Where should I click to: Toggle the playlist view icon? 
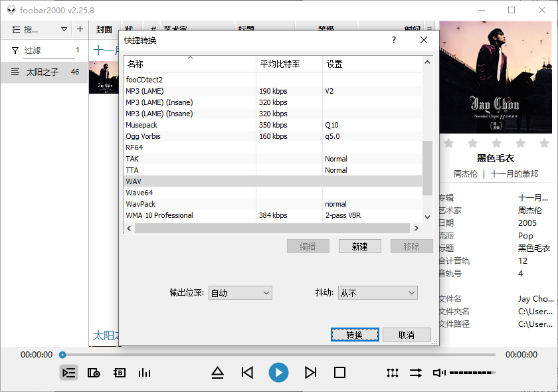[68, 373]
